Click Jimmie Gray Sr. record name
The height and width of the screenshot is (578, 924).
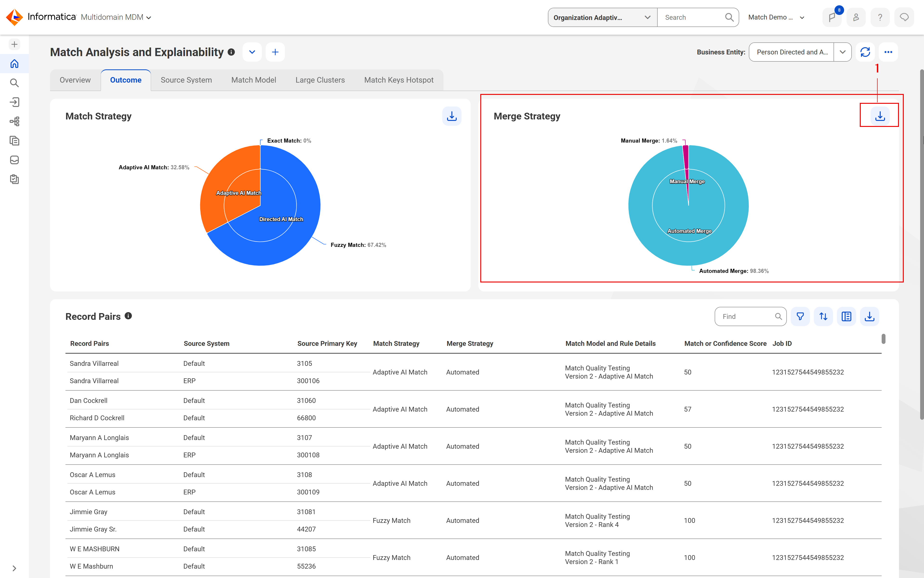coord(93,529)
